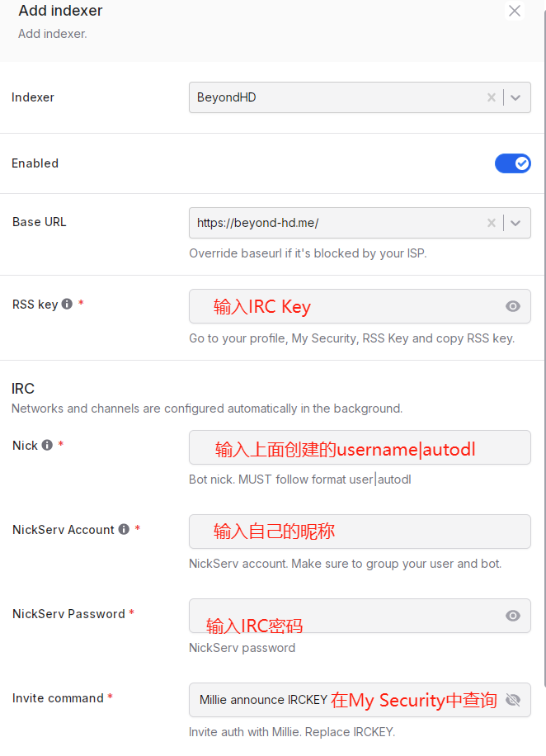Click the Add indexer title
Screen dimensions: 546x756
[x=60, y=12]
